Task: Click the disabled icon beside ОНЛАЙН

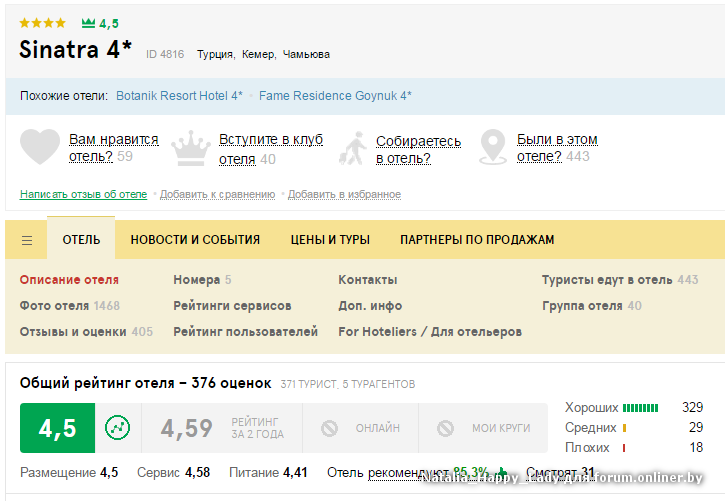Action: click(329, 428)
